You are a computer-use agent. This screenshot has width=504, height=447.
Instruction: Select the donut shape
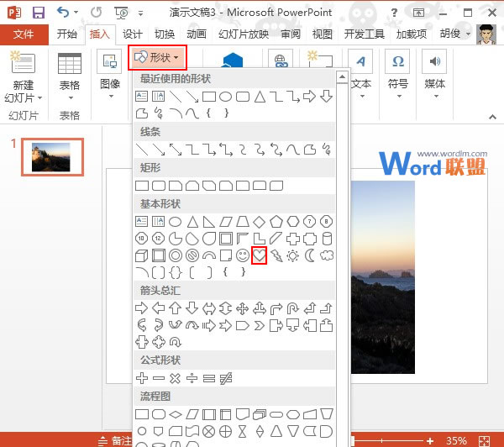176,255
